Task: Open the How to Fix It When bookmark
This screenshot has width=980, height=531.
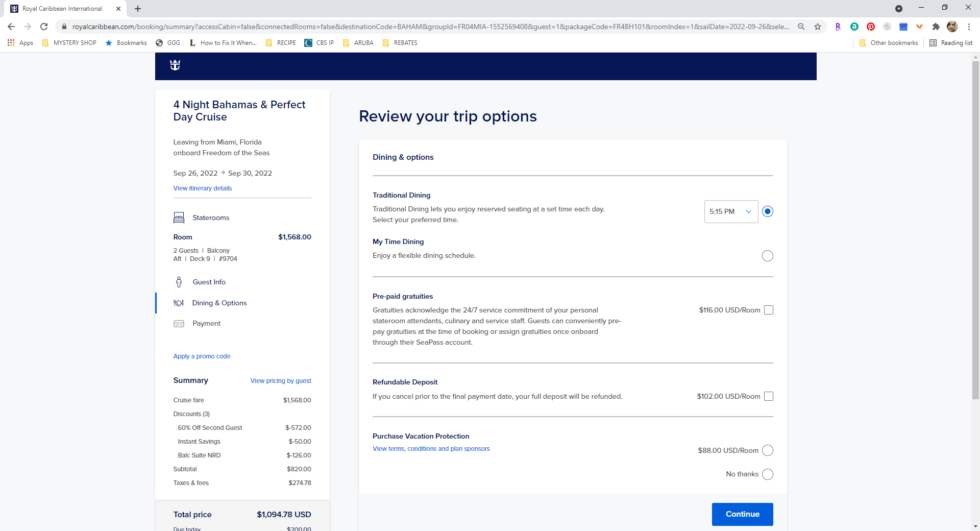Action: tap(223, 43)
